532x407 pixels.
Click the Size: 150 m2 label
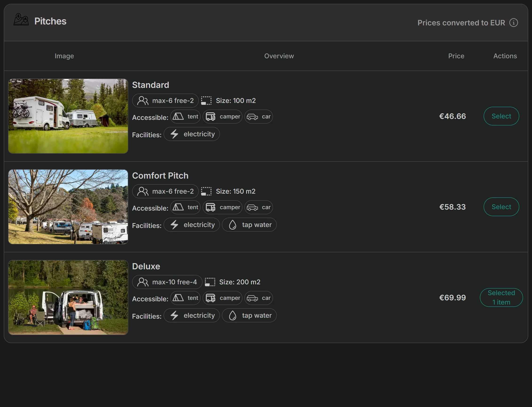coord(235,191)
